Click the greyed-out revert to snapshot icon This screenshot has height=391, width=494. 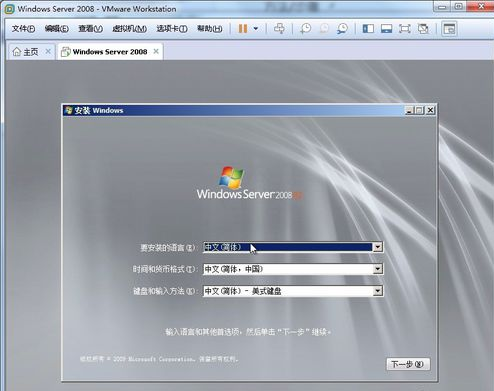324,29
